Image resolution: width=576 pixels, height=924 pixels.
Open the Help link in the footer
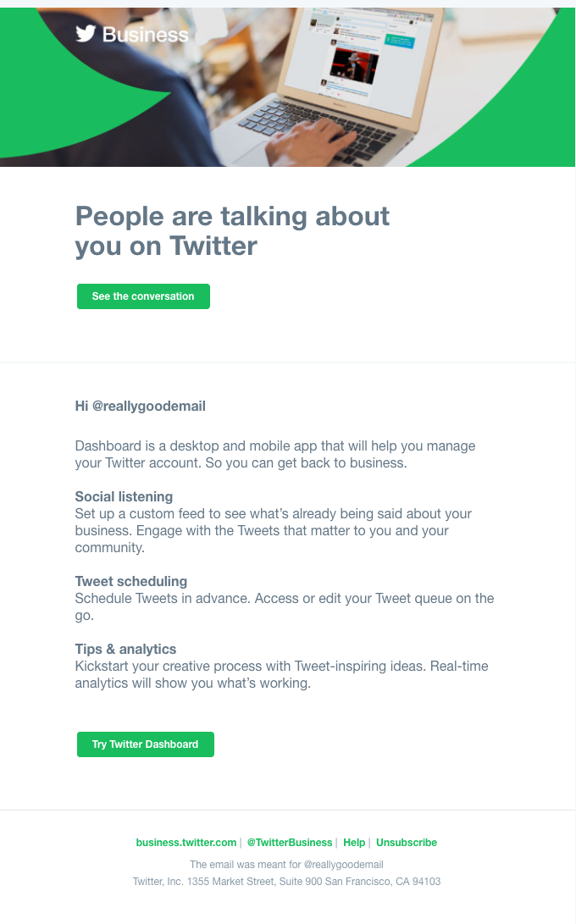coord(354,842)
